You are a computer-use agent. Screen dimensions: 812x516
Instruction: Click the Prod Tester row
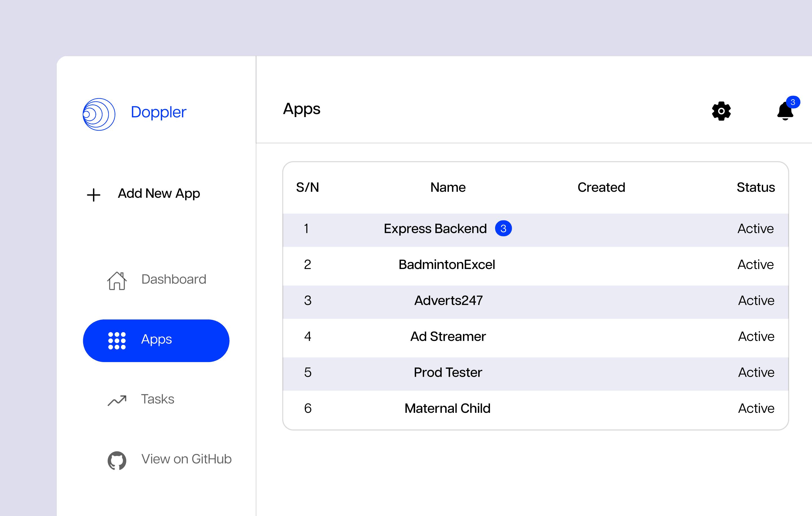coord(448,372)
